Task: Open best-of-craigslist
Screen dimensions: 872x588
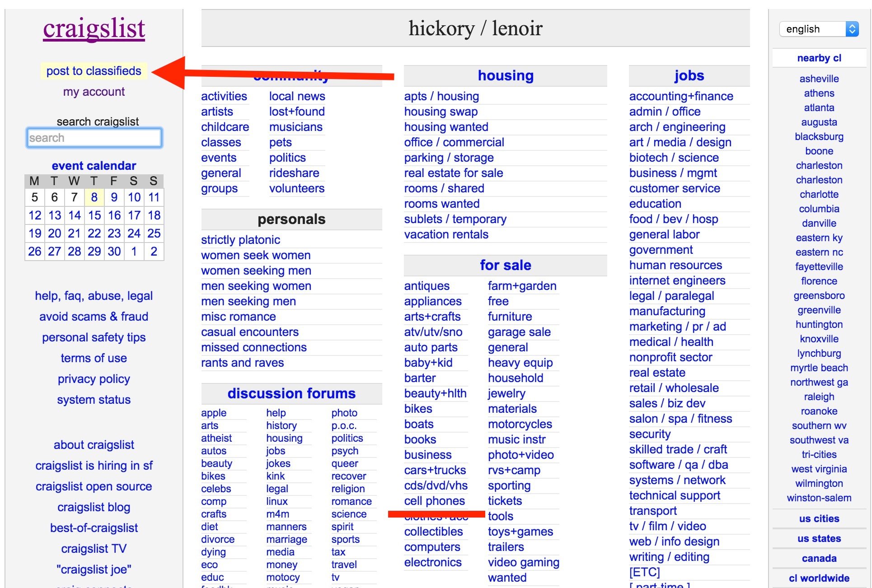Action: click(94, 528)
